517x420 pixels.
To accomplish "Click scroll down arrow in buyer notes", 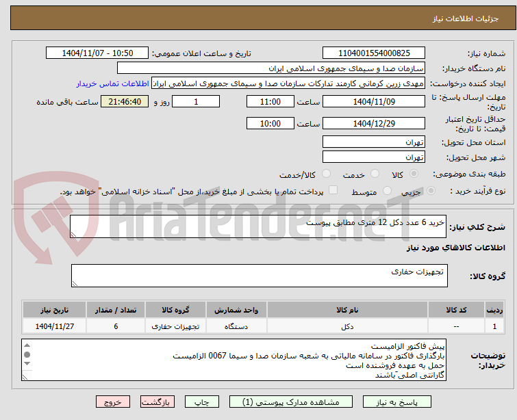I will coord(27,363).
